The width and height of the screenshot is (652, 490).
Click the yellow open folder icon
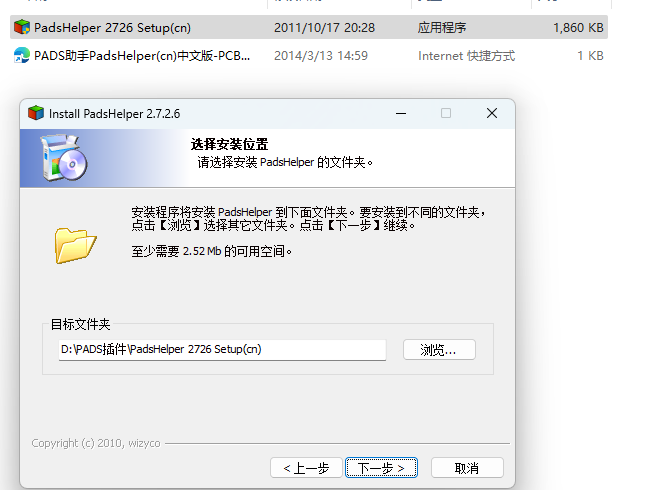[75, 245]
